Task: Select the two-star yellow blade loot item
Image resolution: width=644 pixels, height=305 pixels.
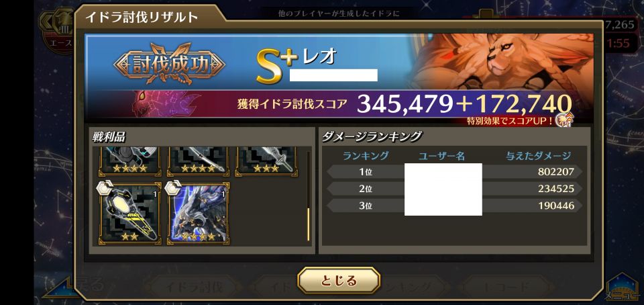Action: coord(130,214)
